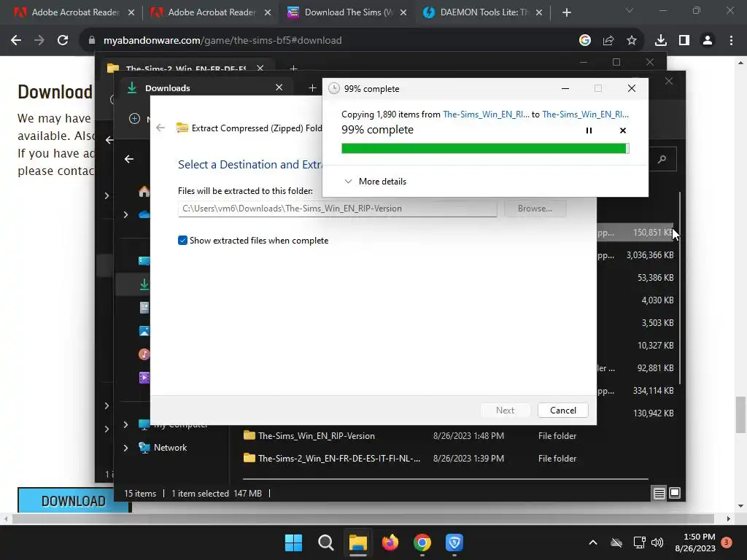Go back in the Extract wizard
747x560 pixels.
coord(160,128)
